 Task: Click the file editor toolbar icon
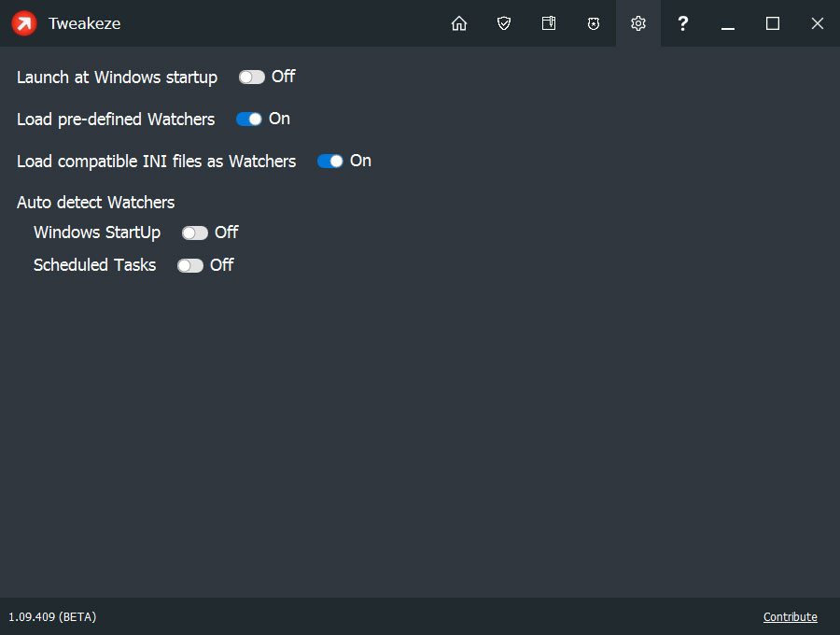coord(549,23)
